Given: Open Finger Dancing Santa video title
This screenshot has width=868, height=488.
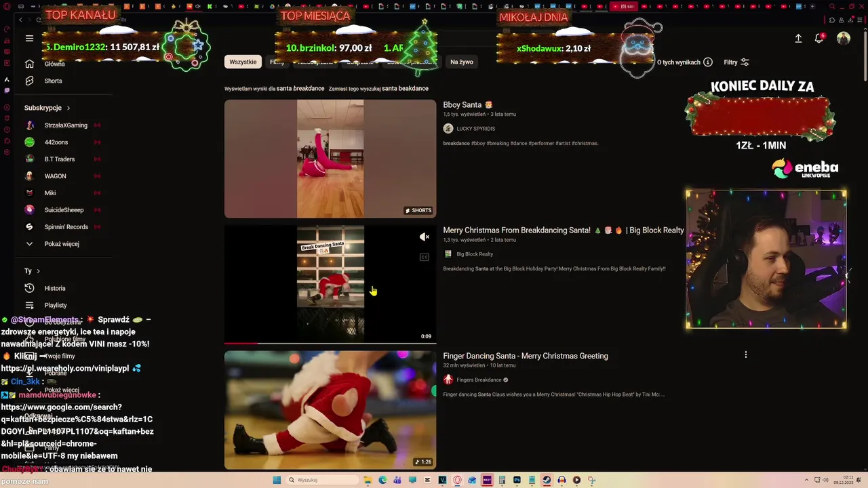Looking at the screenshot, I should coord(526,356).
